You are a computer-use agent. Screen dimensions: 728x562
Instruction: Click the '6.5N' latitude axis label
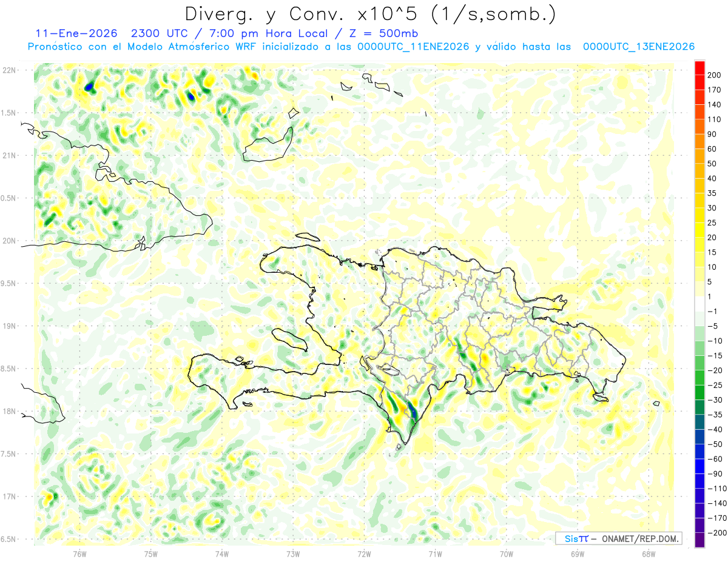[x=8, y=539]
